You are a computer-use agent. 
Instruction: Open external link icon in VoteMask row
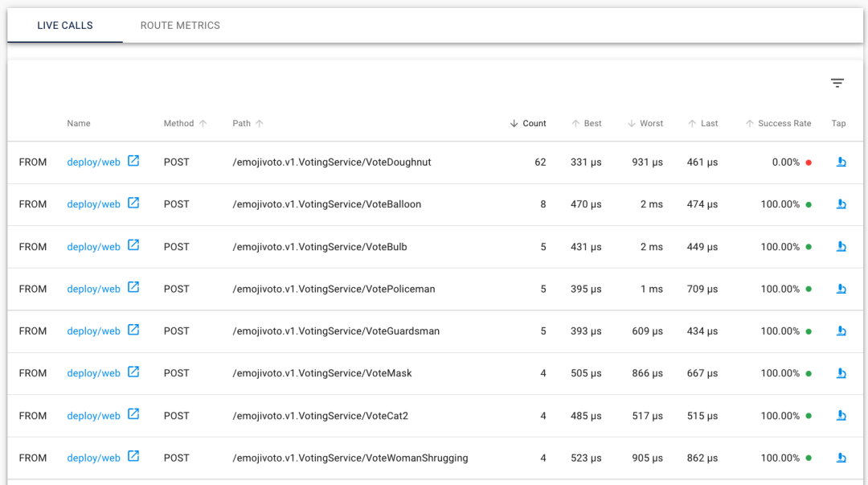[133, 372]
